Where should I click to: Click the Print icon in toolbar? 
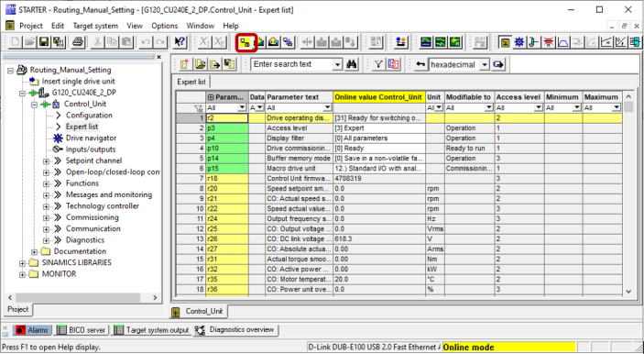(79, 41)
